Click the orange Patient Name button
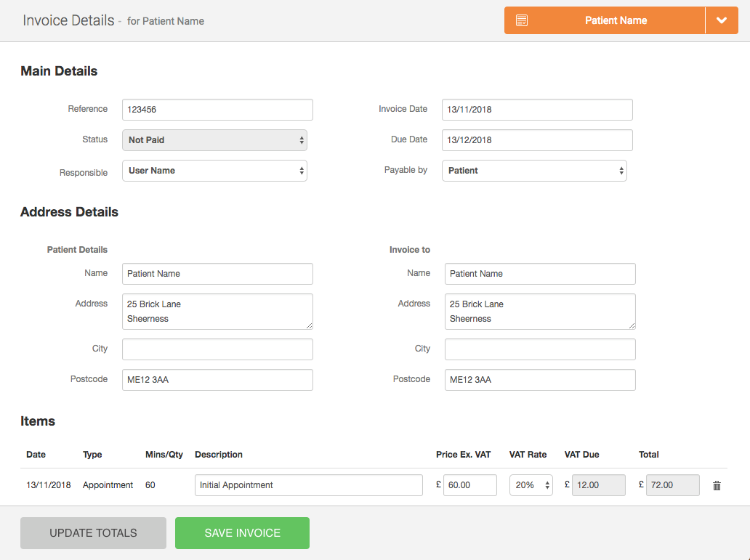 coord(605,20)
